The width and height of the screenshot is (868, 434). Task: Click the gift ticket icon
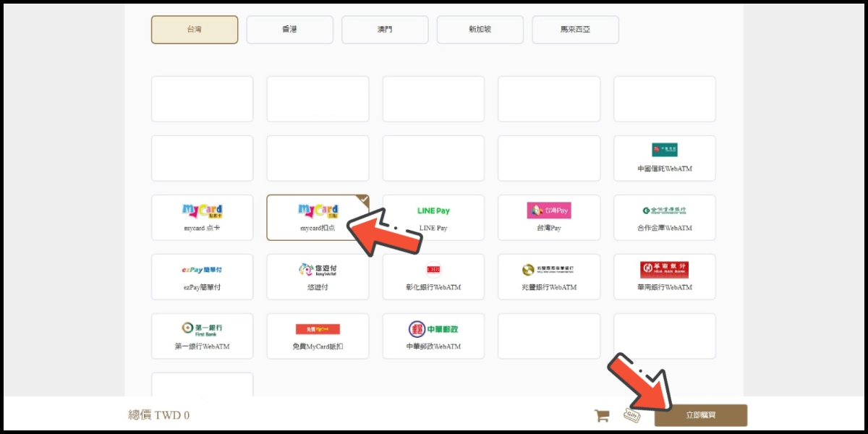click(632, 416)
